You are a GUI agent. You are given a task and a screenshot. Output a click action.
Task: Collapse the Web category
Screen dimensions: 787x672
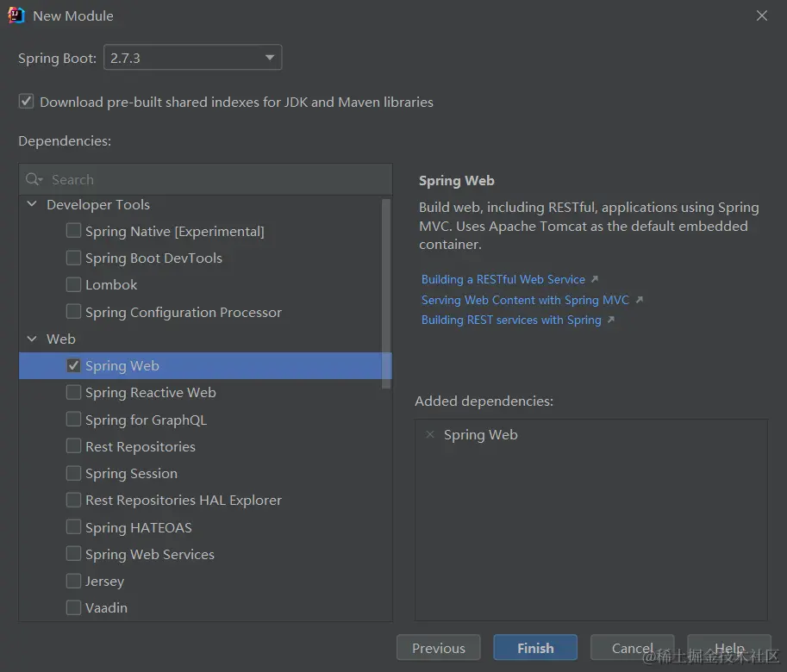pyautogui.click(x=33, y=339)
